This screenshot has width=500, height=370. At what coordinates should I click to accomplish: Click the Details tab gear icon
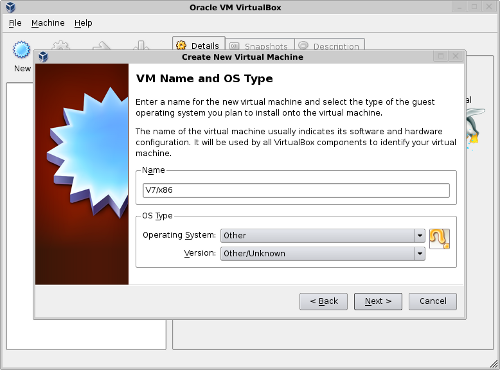(181, 46)
